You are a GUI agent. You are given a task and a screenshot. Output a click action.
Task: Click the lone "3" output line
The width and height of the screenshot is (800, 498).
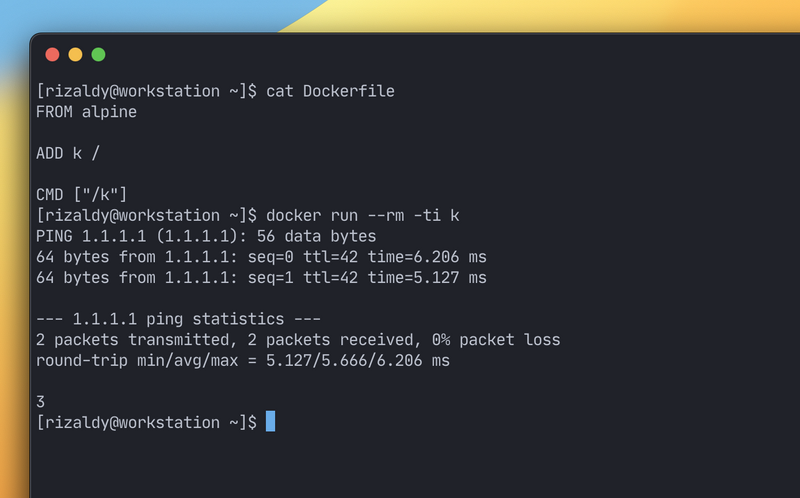coord(40,401)
